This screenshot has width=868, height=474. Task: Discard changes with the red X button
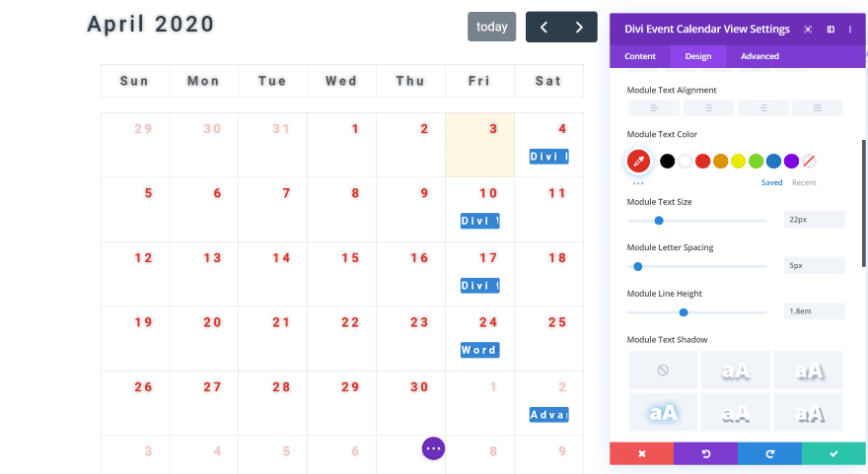point(641,453)
